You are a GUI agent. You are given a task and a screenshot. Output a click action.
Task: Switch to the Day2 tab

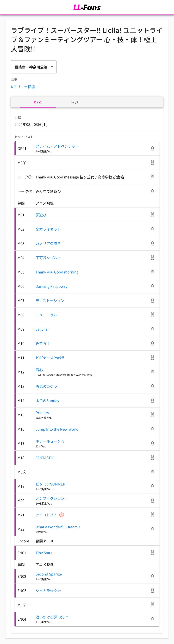point(74,102)
